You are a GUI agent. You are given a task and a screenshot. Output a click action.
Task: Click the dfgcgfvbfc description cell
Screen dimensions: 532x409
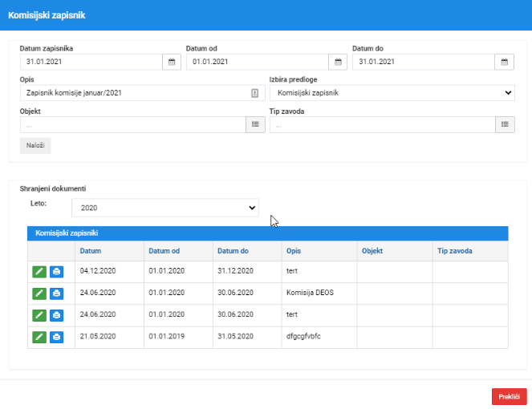pos(319,337)
